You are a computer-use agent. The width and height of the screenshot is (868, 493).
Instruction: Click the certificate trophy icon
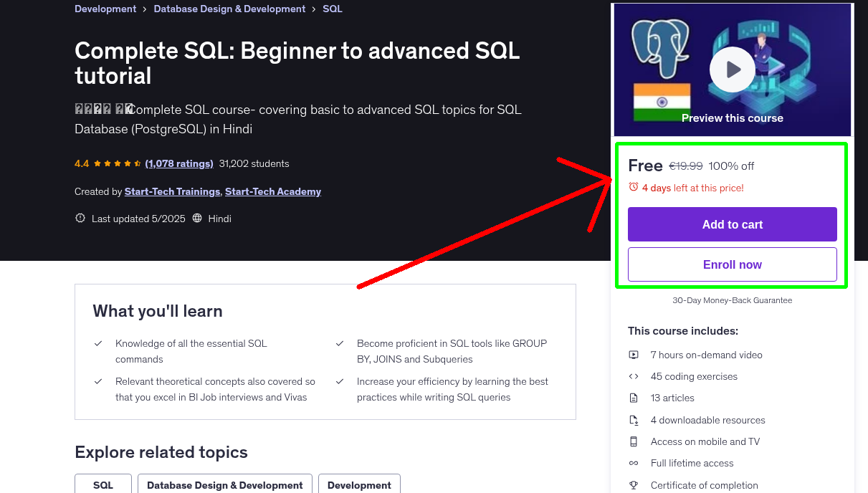click(634, 485)
